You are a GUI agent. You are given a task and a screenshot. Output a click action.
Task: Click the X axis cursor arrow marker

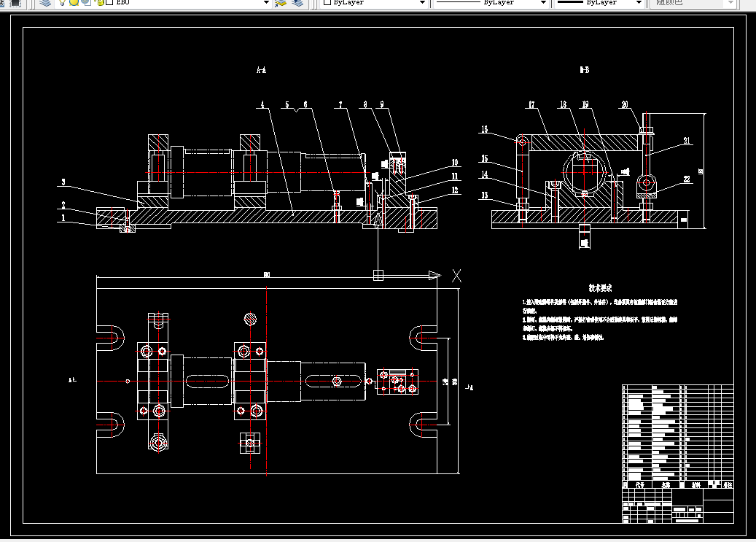click(x=434, y=276)
